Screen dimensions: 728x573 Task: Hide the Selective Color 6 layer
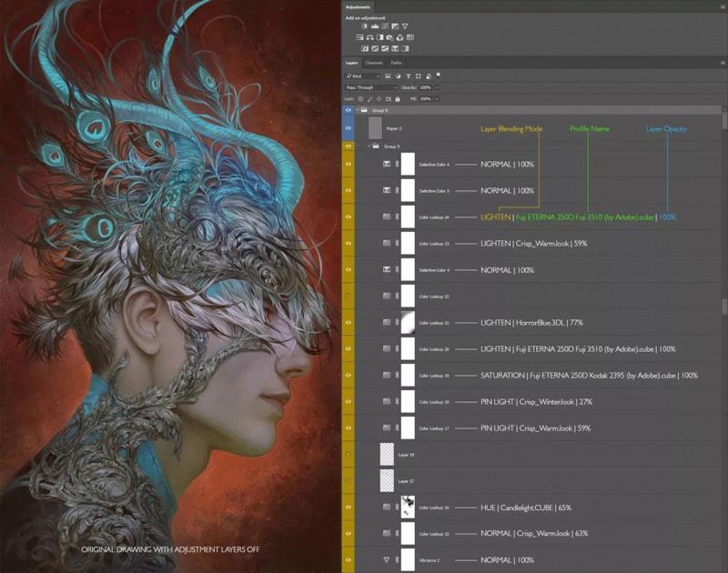click(x=349, y=165)
